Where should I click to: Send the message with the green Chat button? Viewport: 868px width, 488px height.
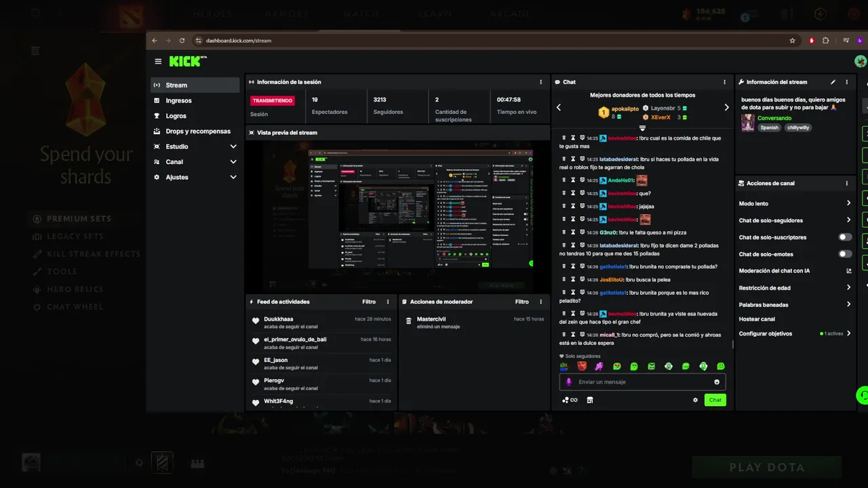[x=715, y=400]
